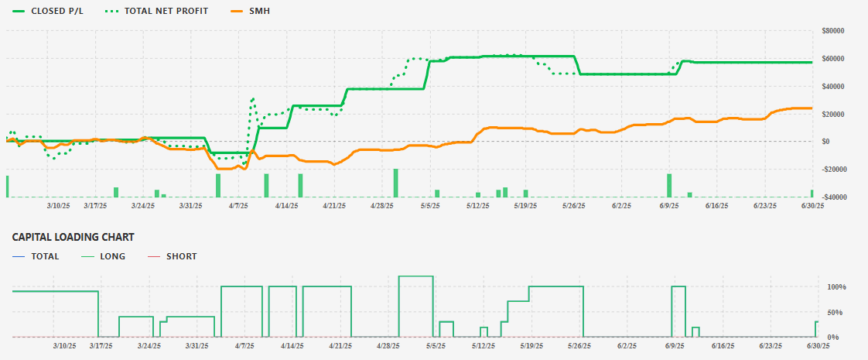Click 4/21/25 date on capital loading axis
This screenshot has height=360, width=868.
tap(340, 345)
